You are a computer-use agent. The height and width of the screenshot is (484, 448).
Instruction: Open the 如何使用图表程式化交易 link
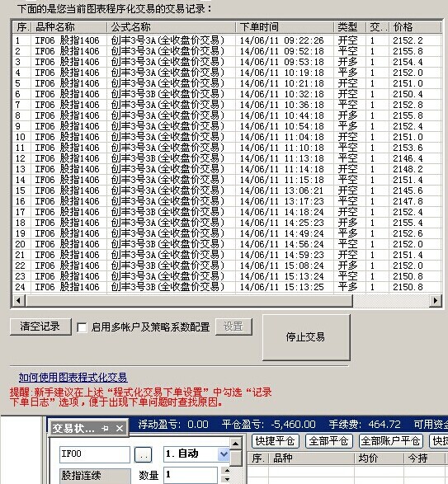click(x=73, y=377)
